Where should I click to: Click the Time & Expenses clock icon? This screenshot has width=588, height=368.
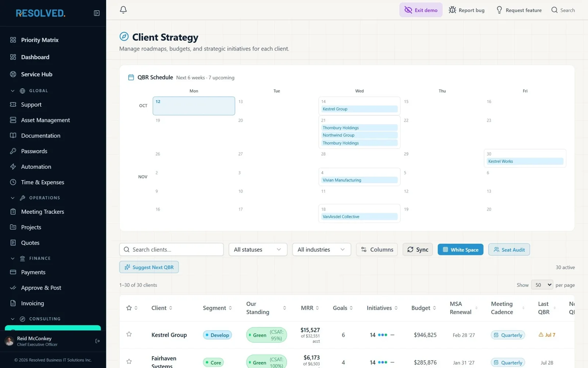pos(13,182)
